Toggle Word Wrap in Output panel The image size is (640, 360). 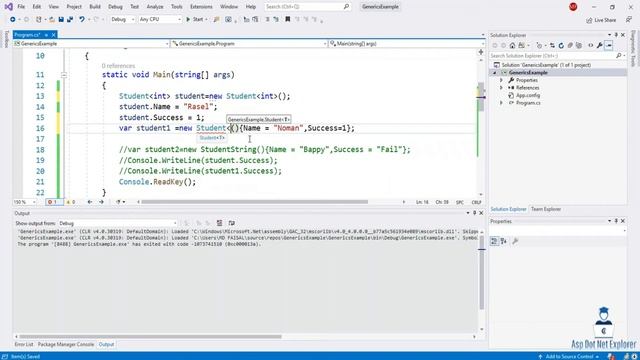point(231,223)
